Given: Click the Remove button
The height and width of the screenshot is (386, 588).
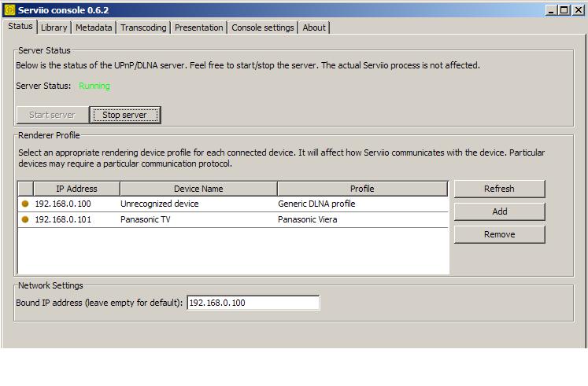Looking at the screenshot, I should [x=499, y=234].
